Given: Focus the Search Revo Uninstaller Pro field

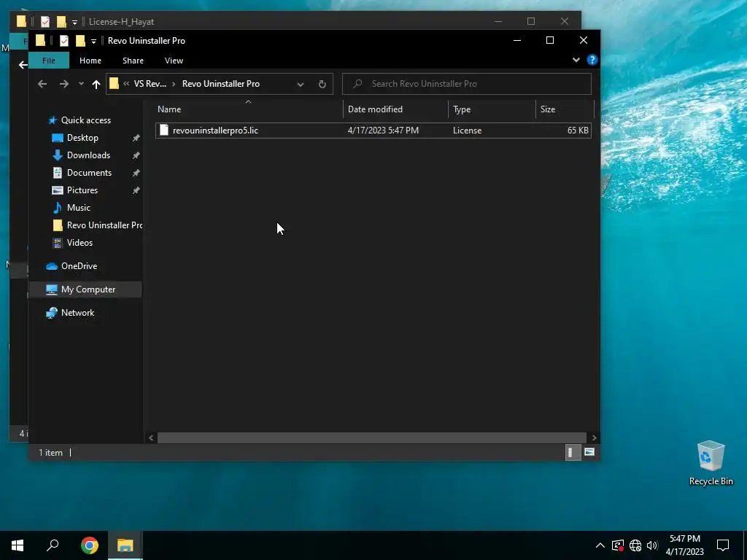Looking at the screenshot, I should pyautogui.click(x=467, y=84).
